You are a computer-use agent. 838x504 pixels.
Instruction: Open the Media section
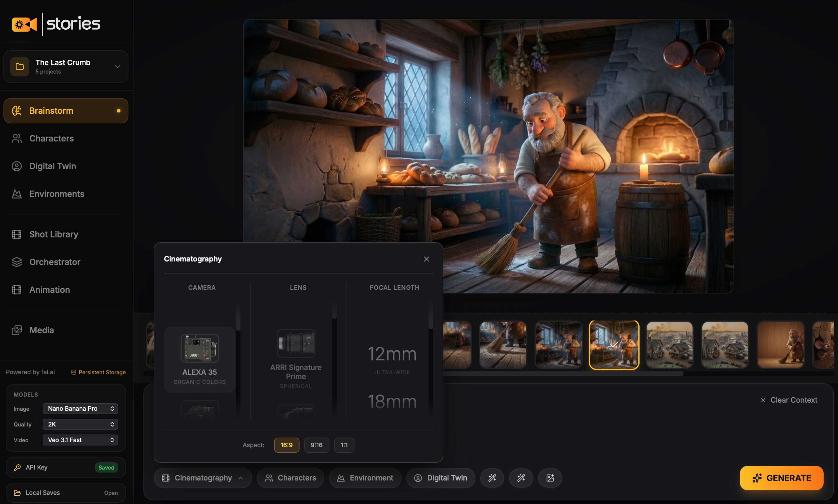(x=41, y=330)
